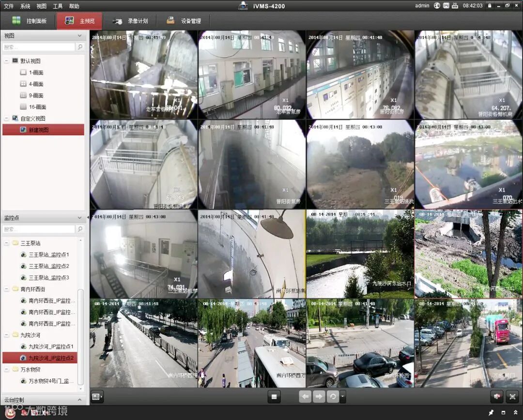
Task: Collapse the 自定义视图 tree node
Action: click(x=6, y=118)
